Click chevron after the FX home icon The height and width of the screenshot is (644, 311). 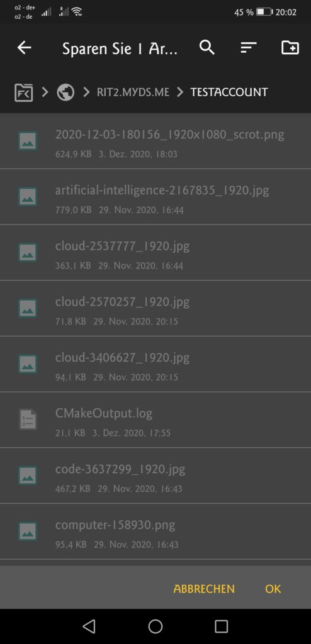pyautogui.click(x=45, y=92)
